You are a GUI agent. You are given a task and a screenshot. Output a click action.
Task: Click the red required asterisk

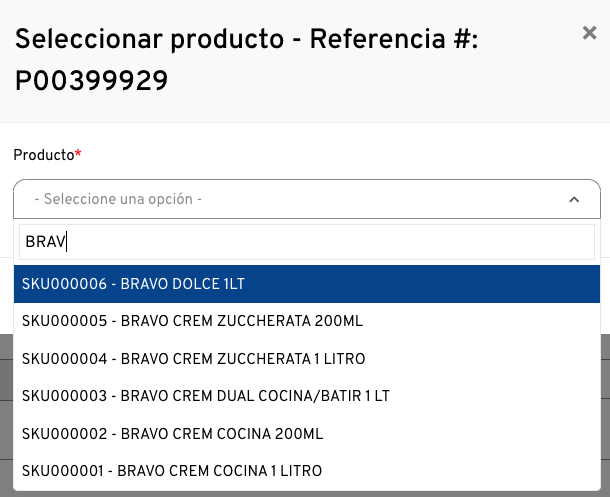78,154
